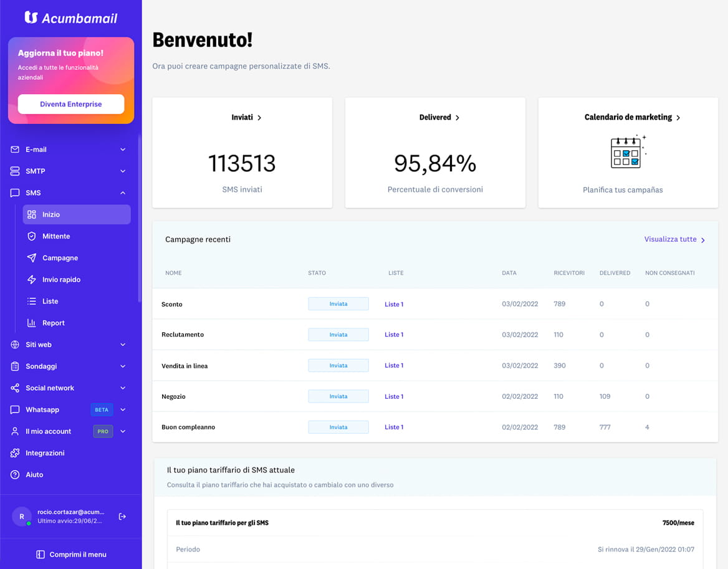Click the Comprimi il menu panel icon
The height and width of the screenshot is (569, 728).
[41, 555]
